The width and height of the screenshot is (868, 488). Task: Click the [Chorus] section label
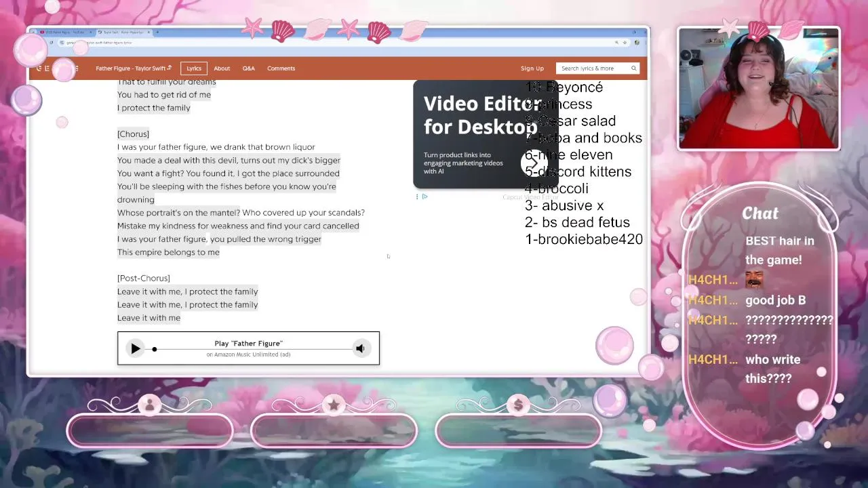[x=133, y=134]
